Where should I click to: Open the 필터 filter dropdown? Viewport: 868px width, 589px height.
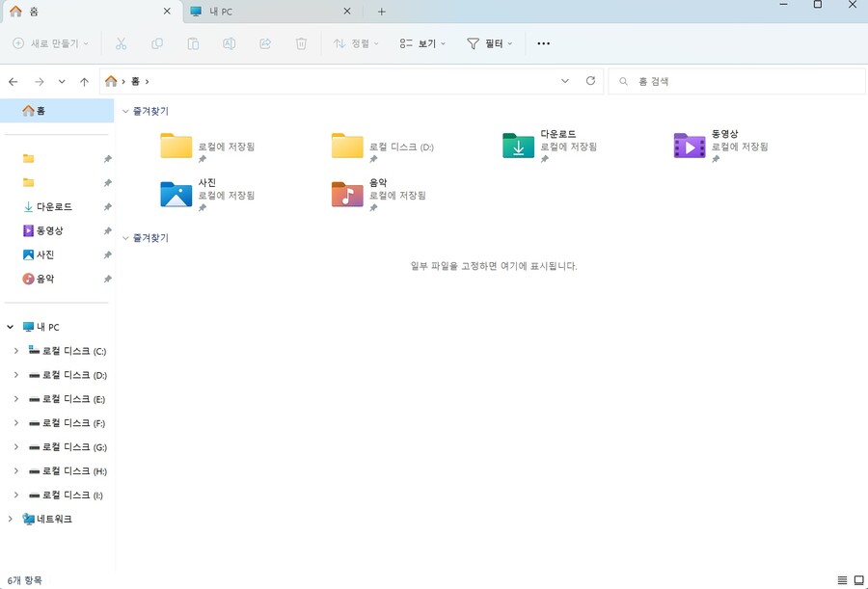point(490,43)
